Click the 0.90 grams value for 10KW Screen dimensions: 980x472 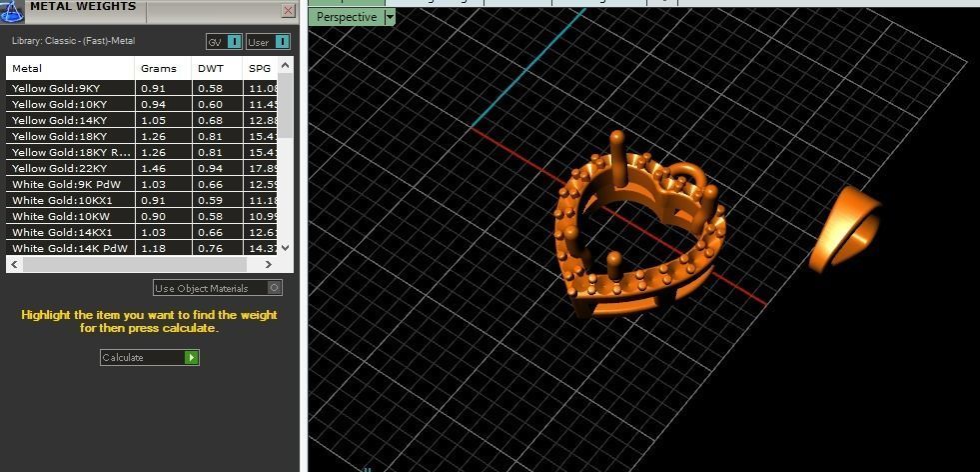point(153,217)
